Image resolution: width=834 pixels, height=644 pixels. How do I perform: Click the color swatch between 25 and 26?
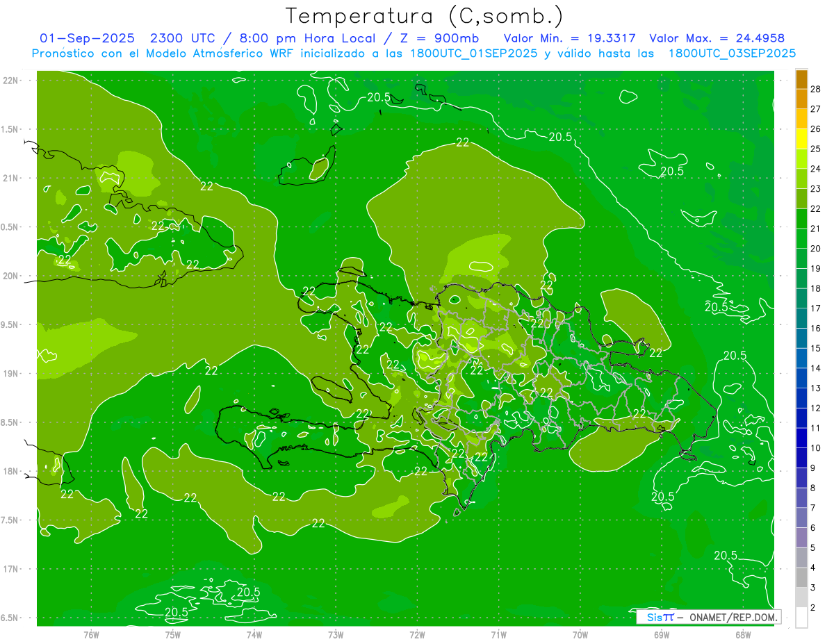[801, 139]
